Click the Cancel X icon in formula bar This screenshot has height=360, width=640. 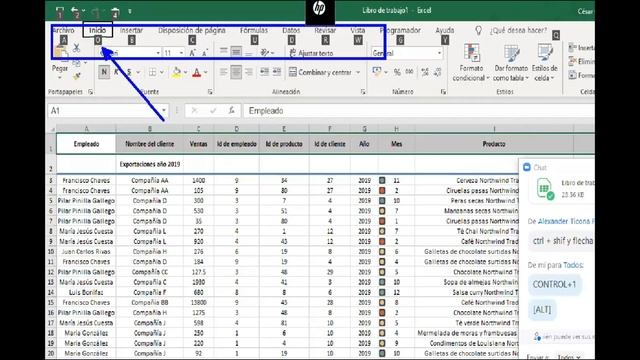point(194,111)
